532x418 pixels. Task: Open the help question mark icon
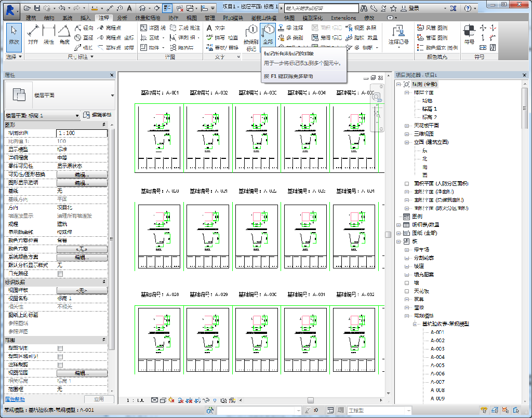(468, 8)
